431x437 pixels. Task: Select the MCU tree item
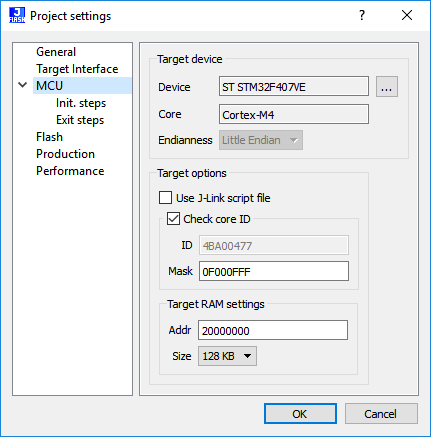click(x=82, y=86)
